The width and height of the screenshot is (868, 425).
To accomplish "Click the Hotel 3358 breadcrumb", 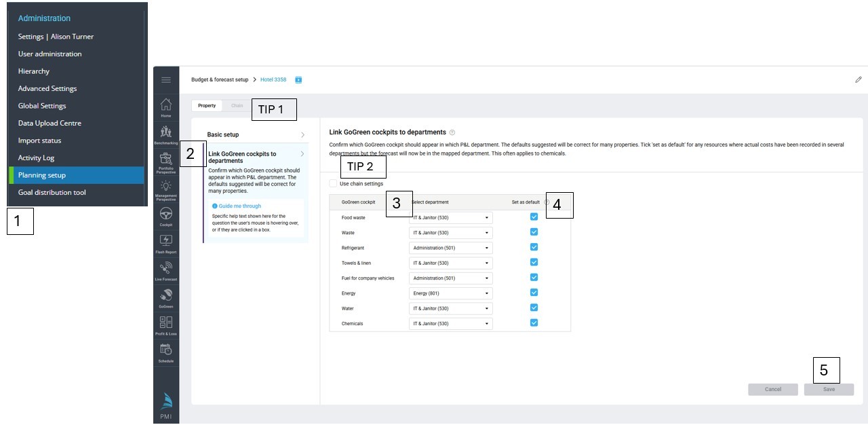I will [273, 79].
